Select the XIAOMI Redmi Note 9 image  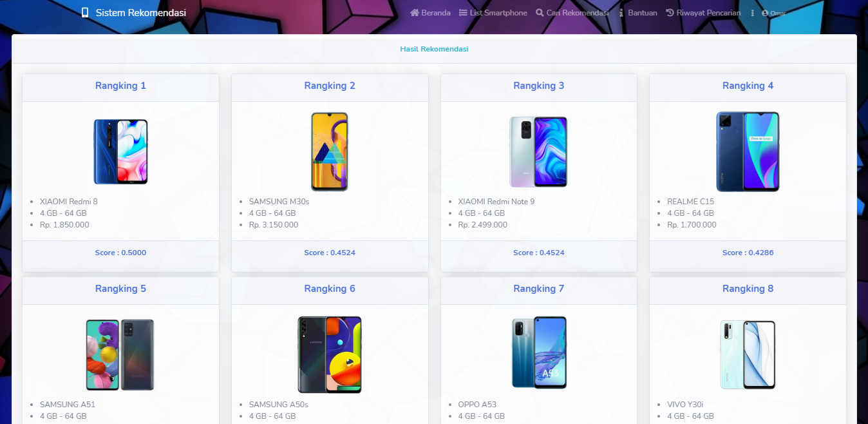click(x=538, y=152)
